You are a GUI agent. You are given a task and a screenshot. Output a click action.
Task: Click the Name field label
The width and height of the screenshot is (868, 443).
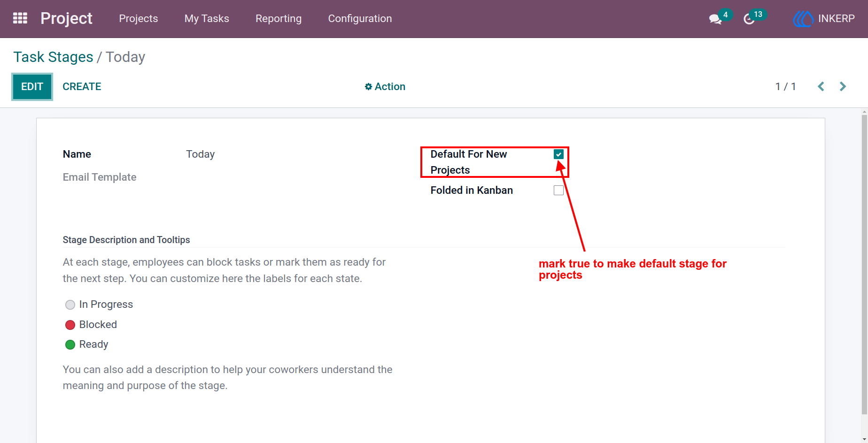77,154
